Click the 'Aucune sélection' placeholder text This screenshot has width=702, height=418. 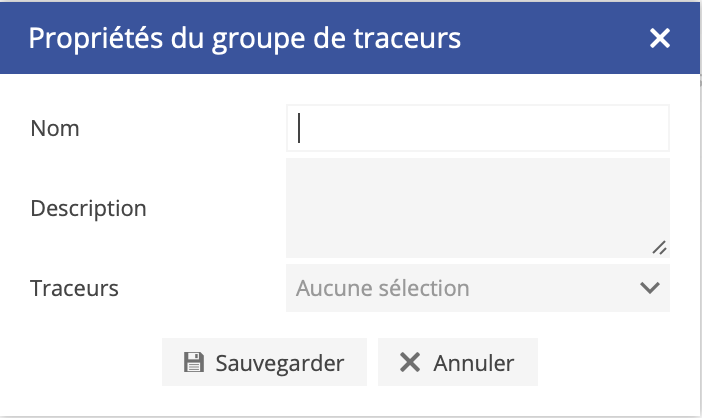point(382,288)
